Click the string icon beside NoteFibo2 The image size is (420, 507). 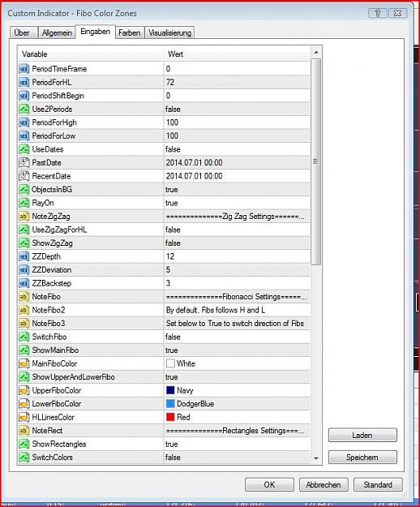24,310
